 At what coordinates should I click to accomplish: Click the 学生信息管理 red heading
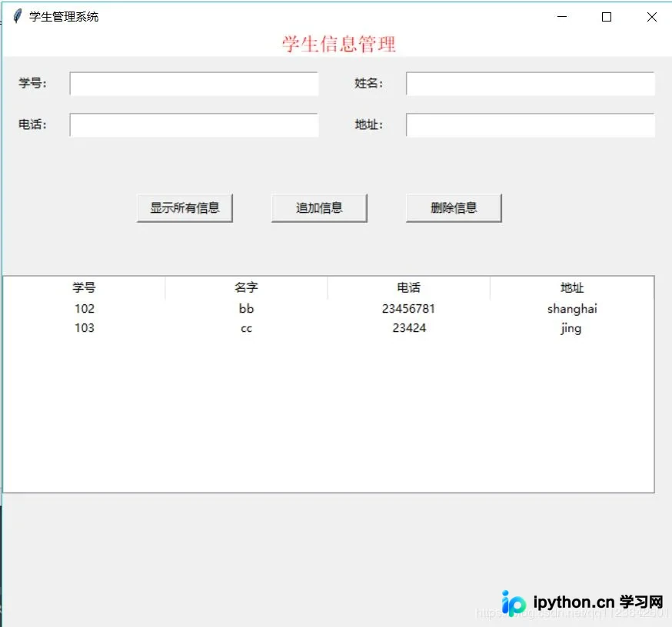point(338,44)
